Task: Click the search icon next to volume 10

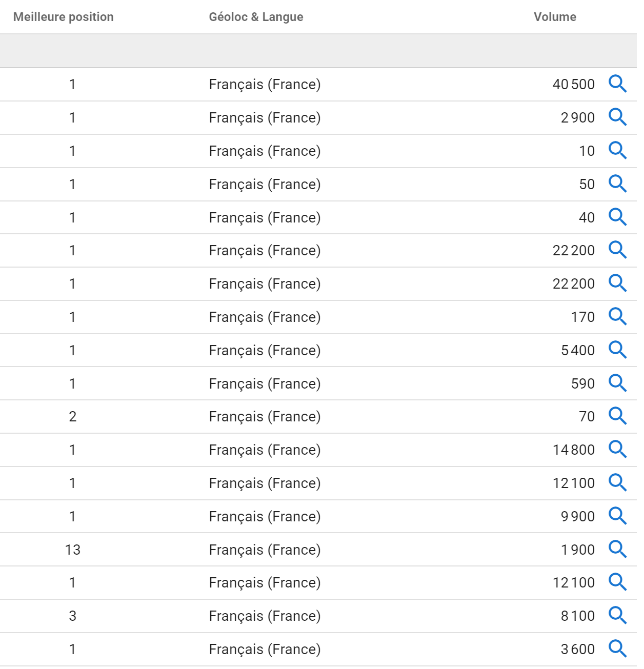Action: click(x=617, y=150)
